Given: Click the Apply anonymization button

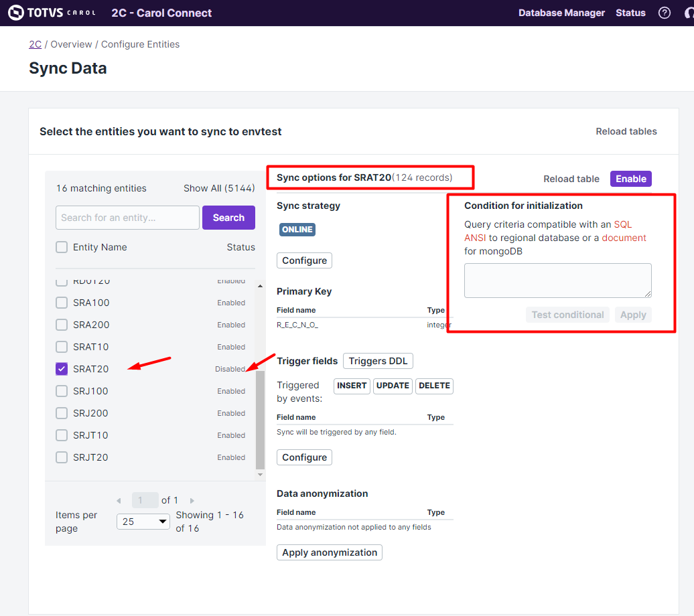Looking at the screenshot, I should click(x=329, y=552).
